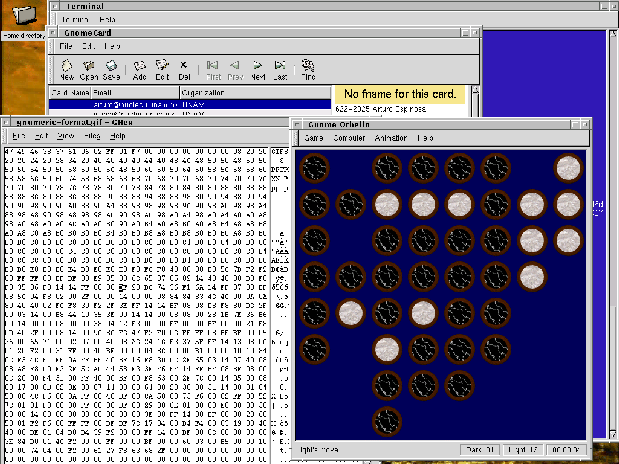Open the File menu in GnomeCard

pyautogui.click(x=65, y=46)
